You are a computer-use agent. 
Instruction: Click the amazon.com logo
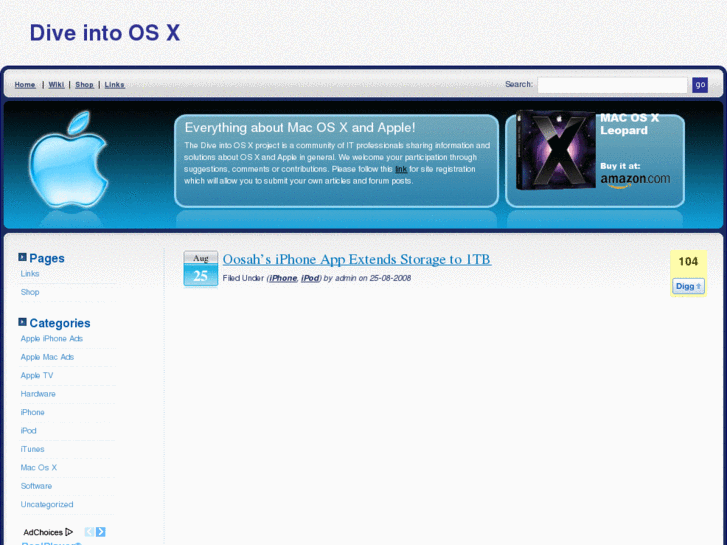click(x=635, y=180)
